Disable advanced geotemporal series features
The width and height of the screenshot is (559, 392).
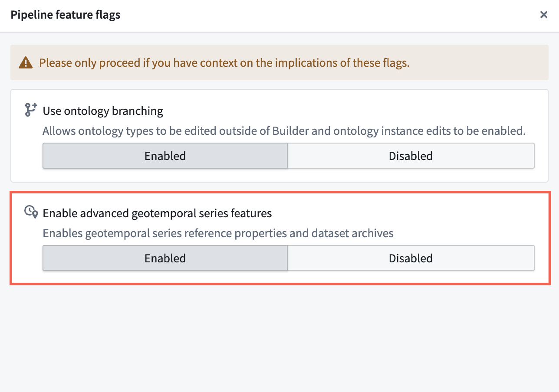coord(410,258)
